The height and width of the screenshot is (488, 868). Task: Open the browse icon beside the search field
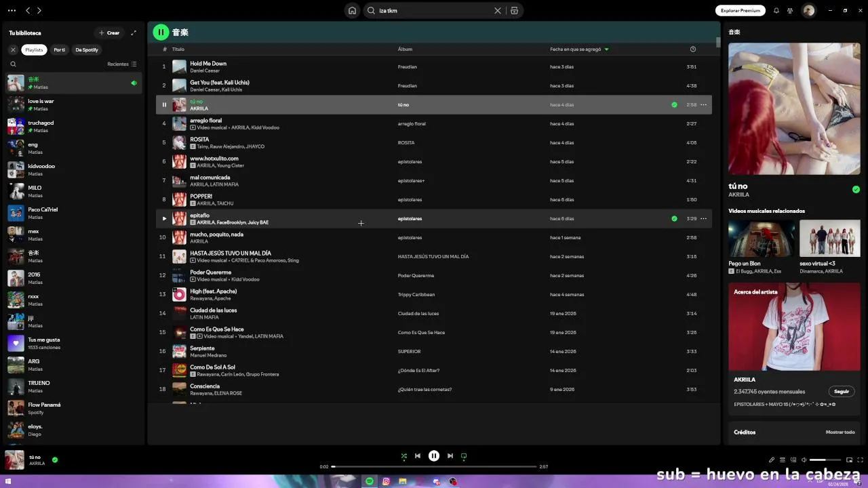coord(514,11)
